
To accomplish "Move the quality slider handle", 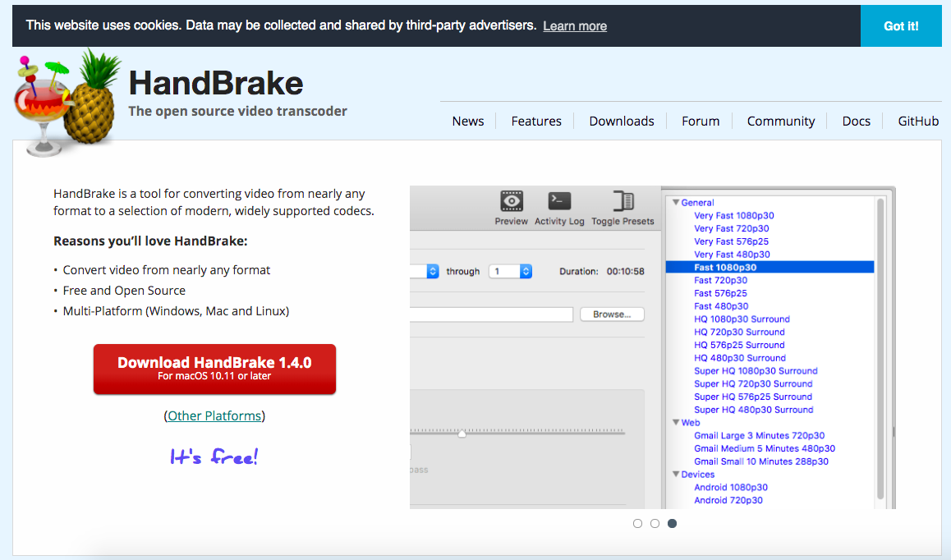I will [x=462, y=434].
